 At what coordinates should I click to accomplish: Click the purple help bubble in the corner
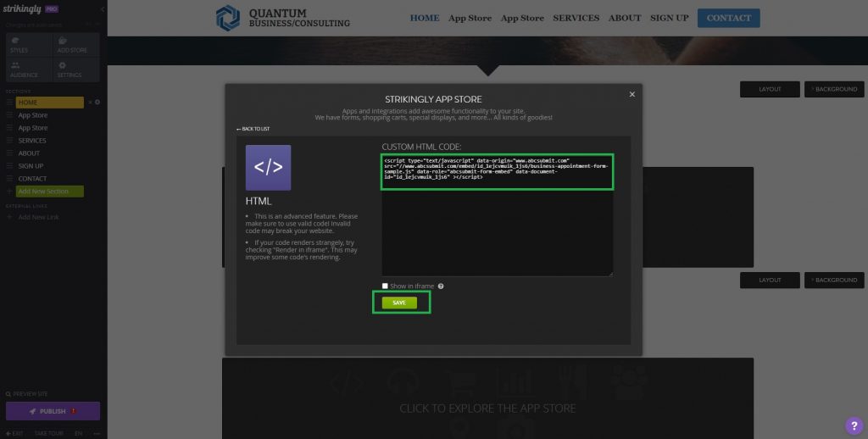click(x=854, y=425)
